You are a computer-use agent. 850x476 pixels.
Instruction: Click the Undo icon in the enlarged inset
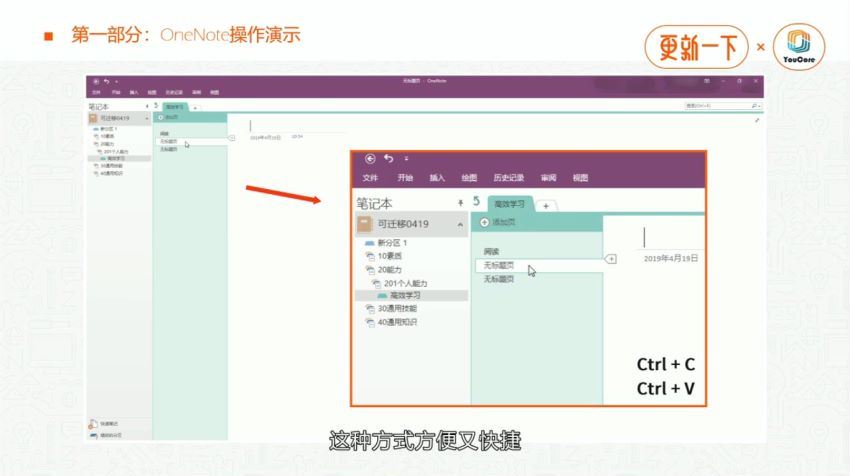pyautogui.click(x=389, y=158)
